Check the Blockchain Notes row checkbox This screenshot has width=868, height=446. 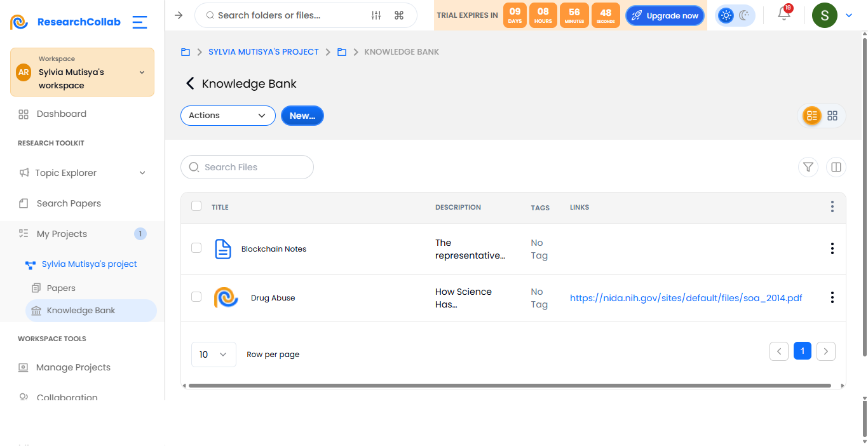click(x=196, y=248)
